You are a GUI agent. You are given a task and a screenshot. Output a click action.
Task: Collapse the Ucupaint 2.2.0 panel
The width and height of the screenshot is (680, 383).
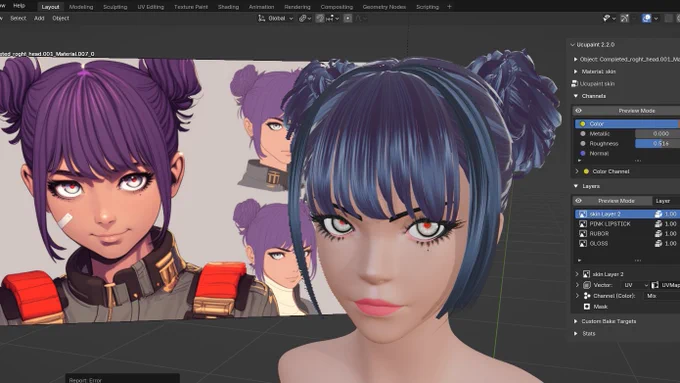tap(572, 45)
